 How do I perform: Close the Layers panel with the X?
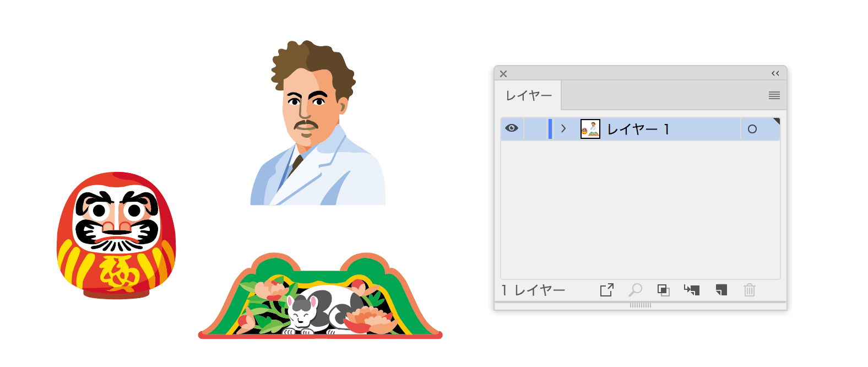click(503, 73)
